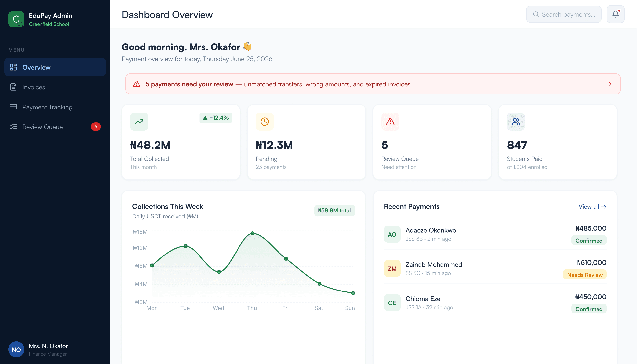Click the warning triangle in the alert banner
Viewport: 637px width, 364px height.
[x=137, y=84]
